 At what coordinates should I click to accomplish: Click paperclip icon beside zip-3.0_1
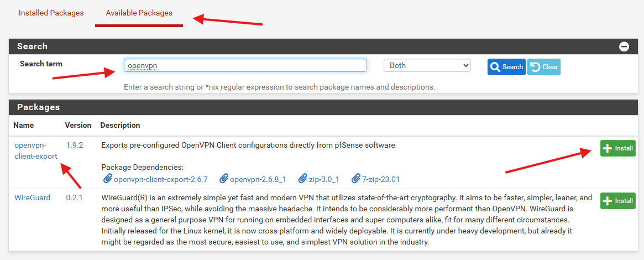coord(303,179)
